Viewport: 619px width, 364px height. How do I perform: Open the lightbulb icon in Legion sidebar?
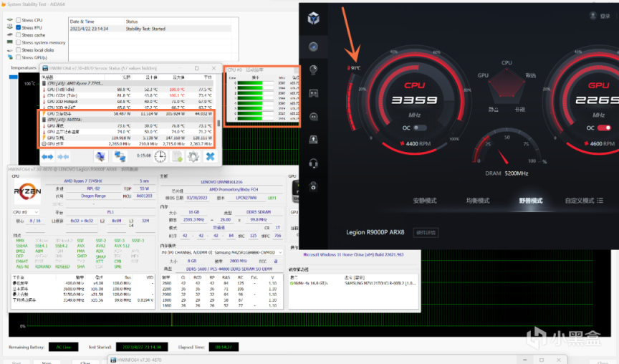coord(313,70)
